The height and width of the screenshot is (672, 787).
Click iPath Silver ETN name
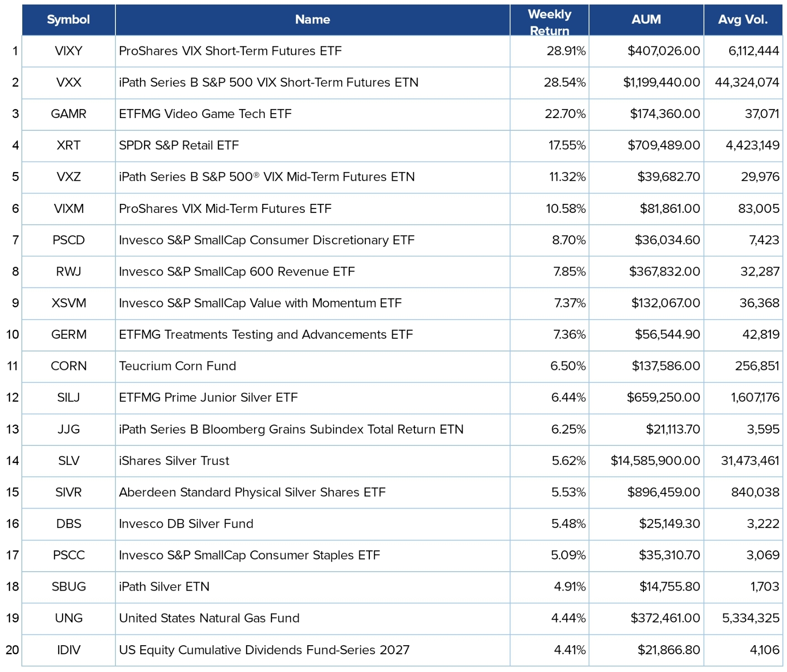164,587
